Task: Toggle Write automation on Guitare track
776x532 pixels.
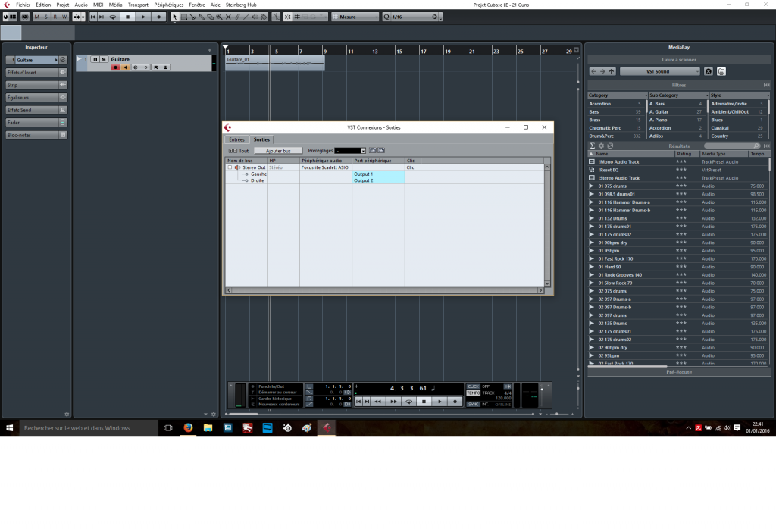Action: pyautogui.click(x=166, y=67)
